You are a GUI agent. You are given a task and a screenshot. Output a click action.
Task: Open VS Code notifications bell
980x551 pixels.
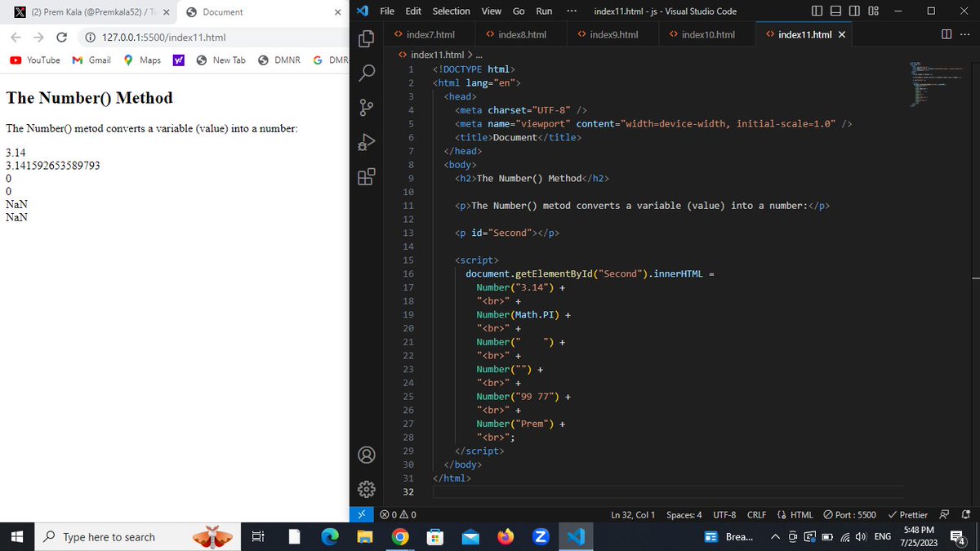tap(965, 514)
